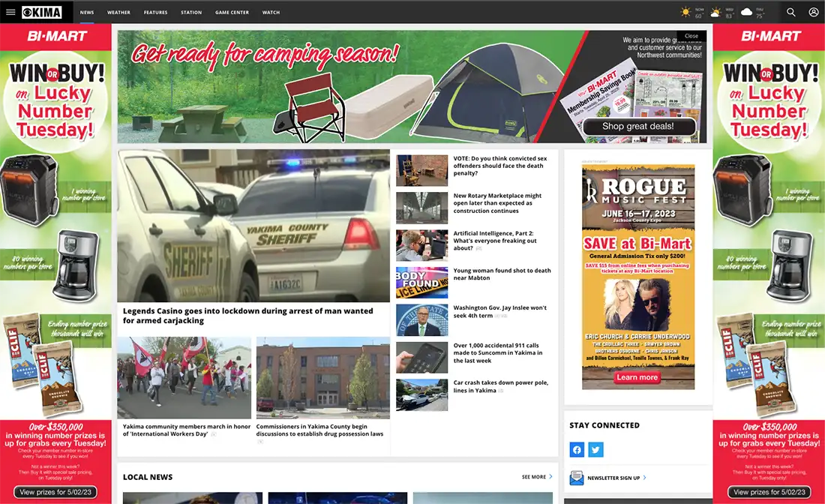Open the search magnifier icon

pyautogui.click(x=790, y=12)
